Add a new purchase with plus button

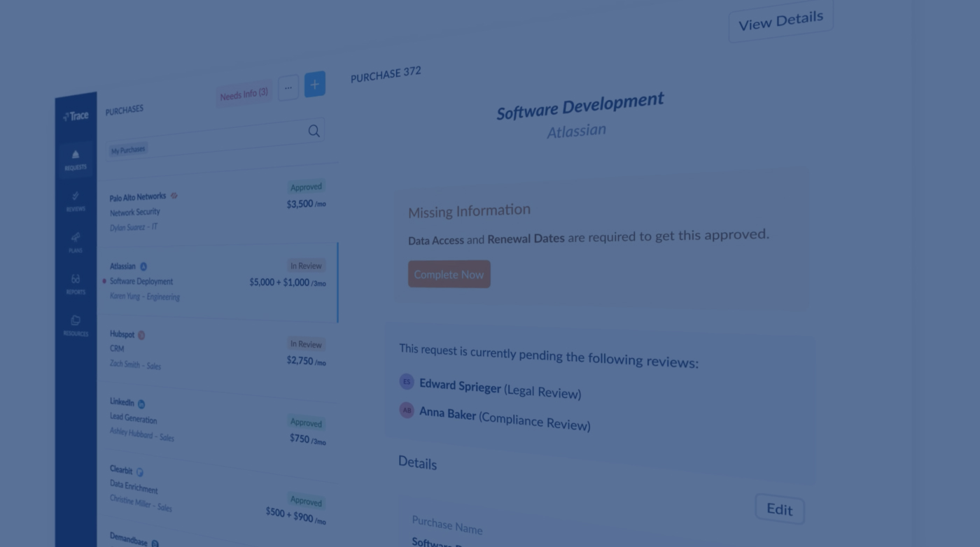314,85
